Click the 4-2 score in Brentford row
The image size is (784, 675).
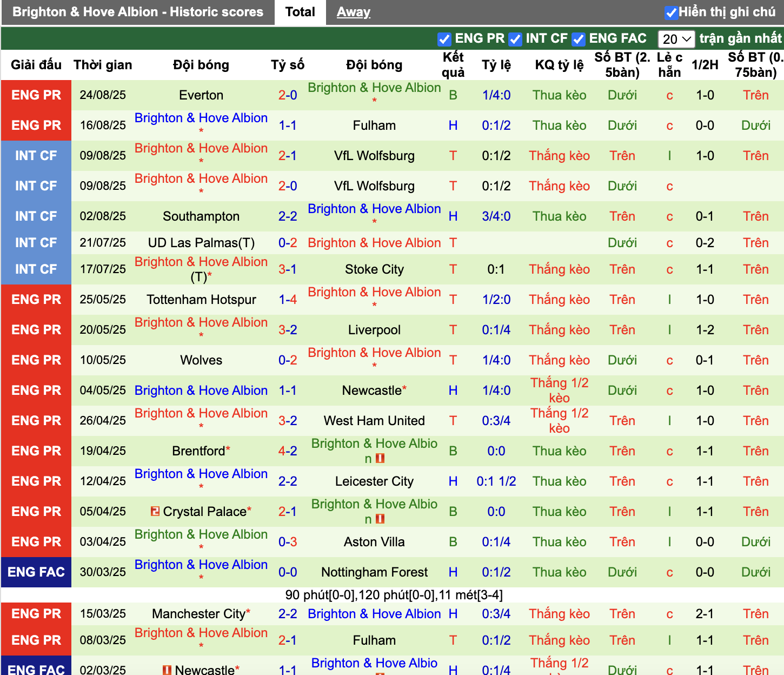(x=288, y=451)
